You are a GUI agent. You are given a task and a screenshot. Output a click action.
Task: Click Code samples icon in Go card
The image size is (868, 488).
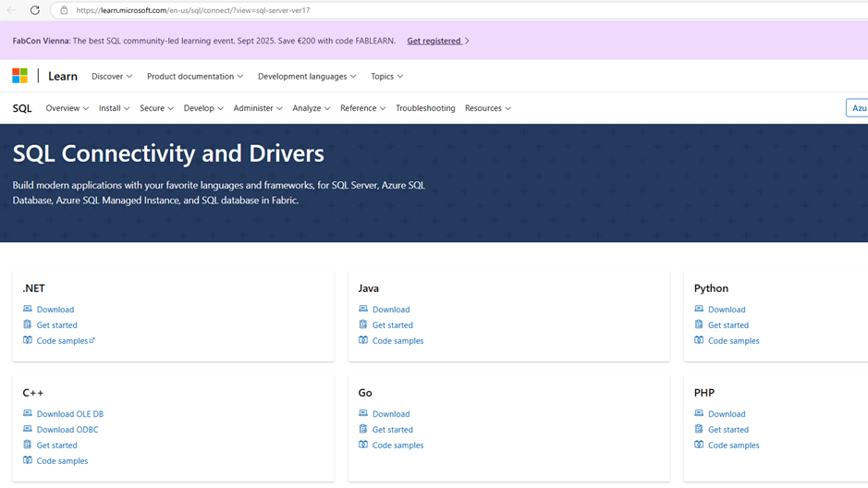point(363,445)
